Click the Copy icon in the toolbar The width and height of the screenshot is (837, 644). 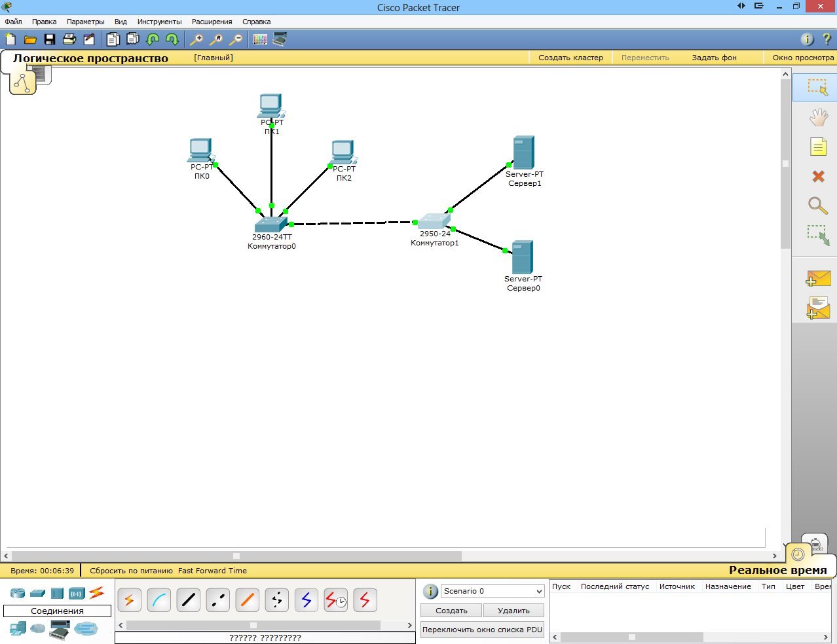(113, 39)
